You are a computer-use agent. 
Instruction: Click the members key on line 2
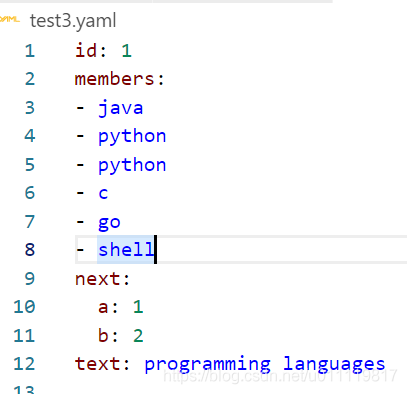pyautogui.click(x=114, y=79)
